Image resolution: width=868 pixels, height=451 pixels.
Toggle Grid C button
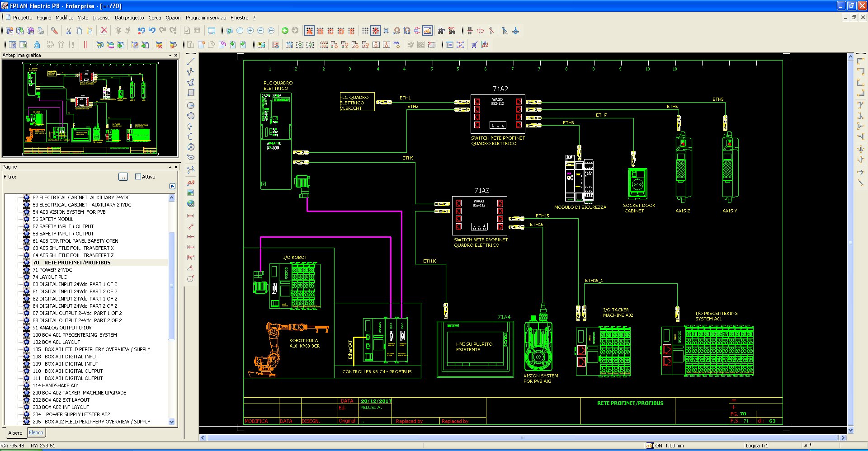pos(330,31)
